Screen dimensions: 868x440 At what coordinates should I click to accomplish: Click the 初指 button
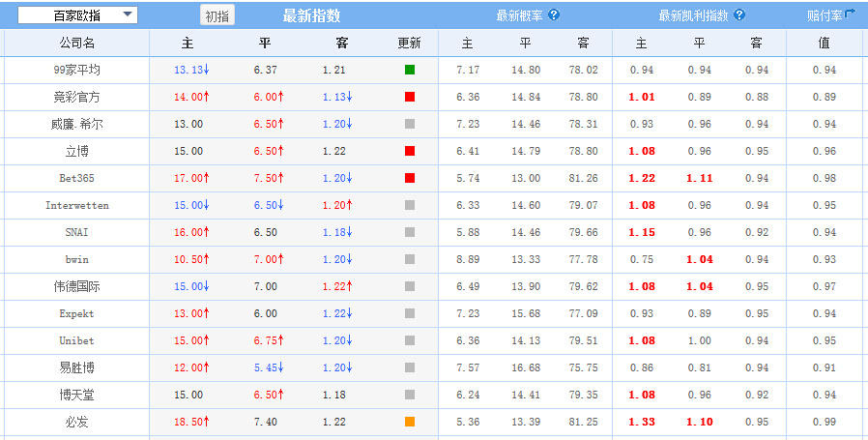pos(217,16)
